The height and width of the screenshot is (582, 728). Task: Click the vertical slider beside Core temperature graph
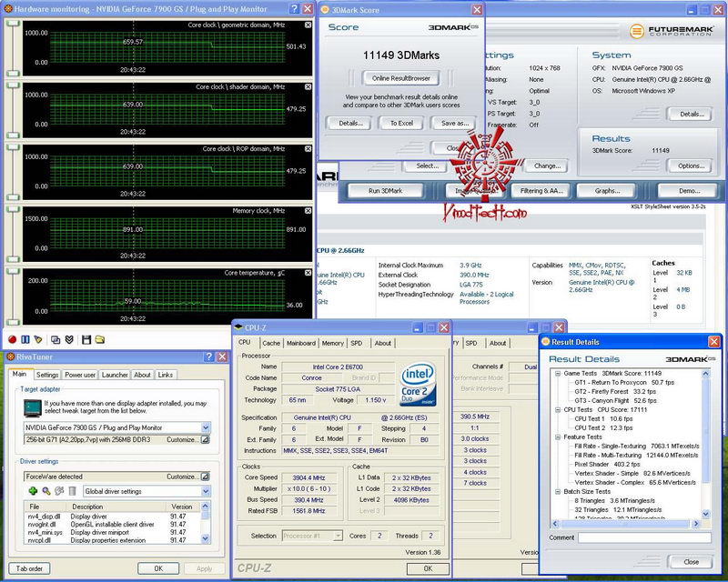pos(14,296)
